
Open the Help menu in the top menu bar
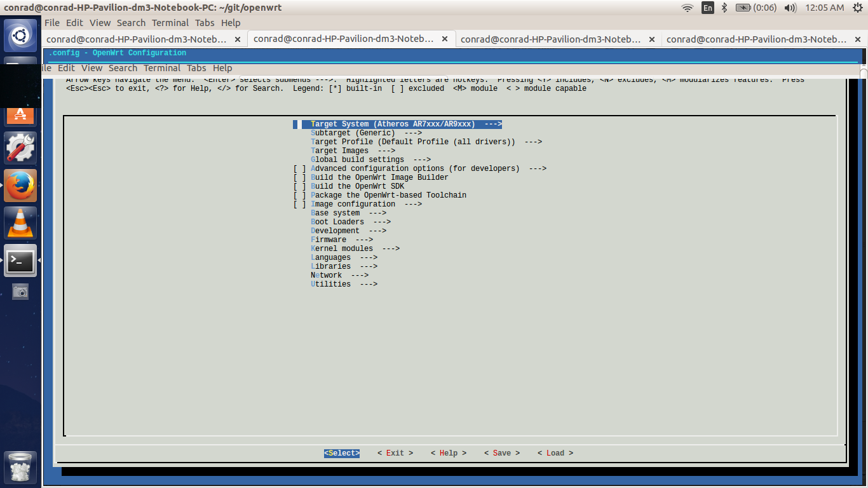click(x=231, y=23)
